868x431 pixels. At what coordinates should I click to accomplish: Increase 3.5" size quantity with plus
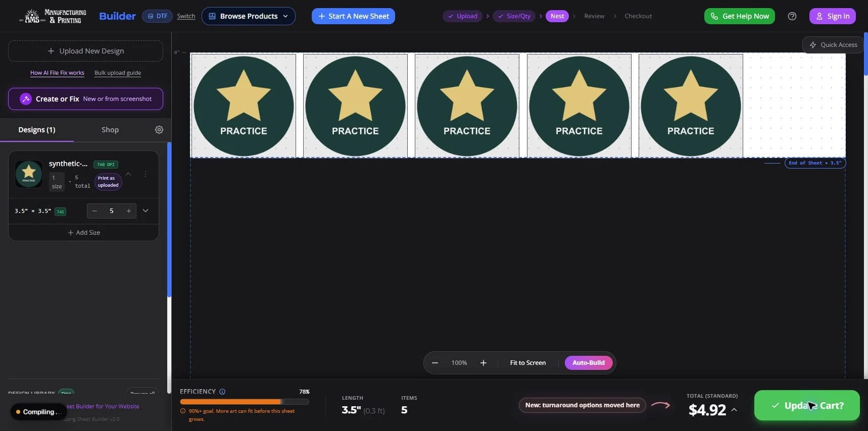click(x=129, y=211)
